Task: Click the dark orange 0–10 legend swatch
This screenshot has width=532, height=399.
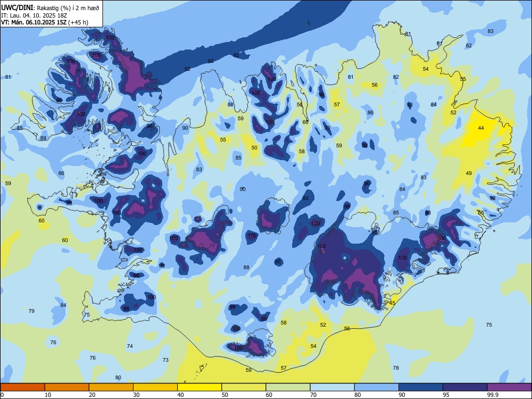Action: coord(22,387)
